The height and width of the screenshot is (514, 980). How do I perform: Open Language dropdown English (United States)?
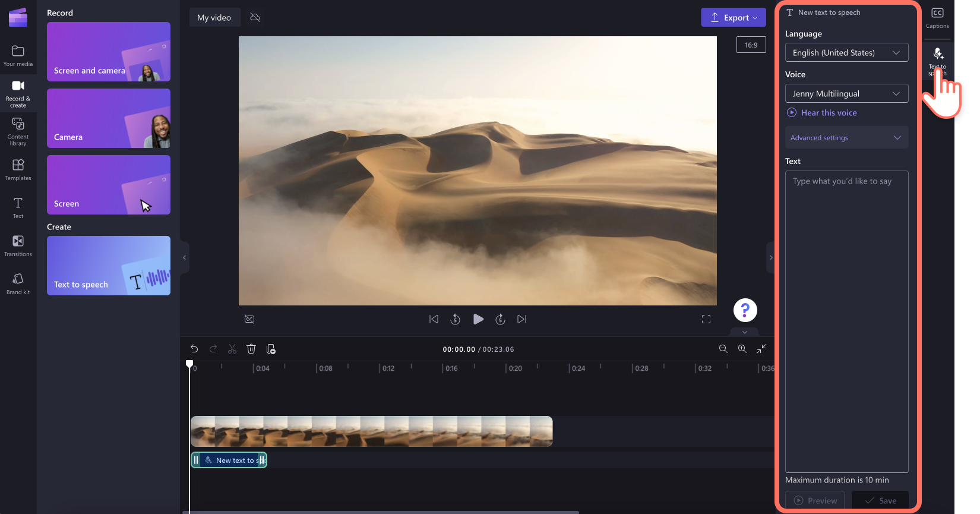tap(846, 52)
